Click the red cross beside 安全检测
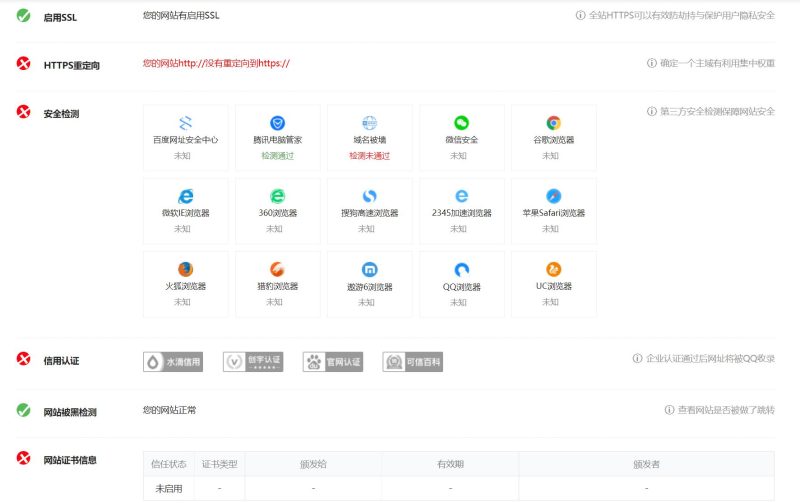800x503 pixels. [x=23, y=111]
